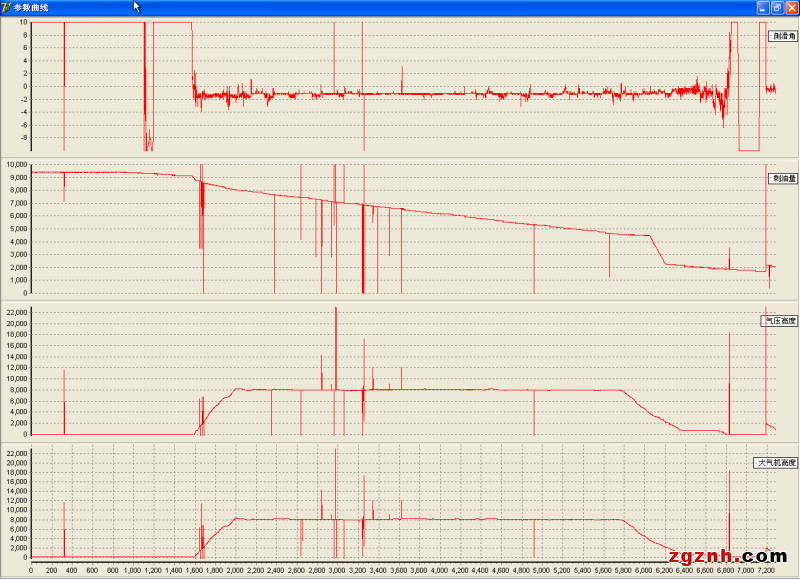Click the 3,000 tick on the time axis
This screenshot has height=579, width=800.
point(336,571)
